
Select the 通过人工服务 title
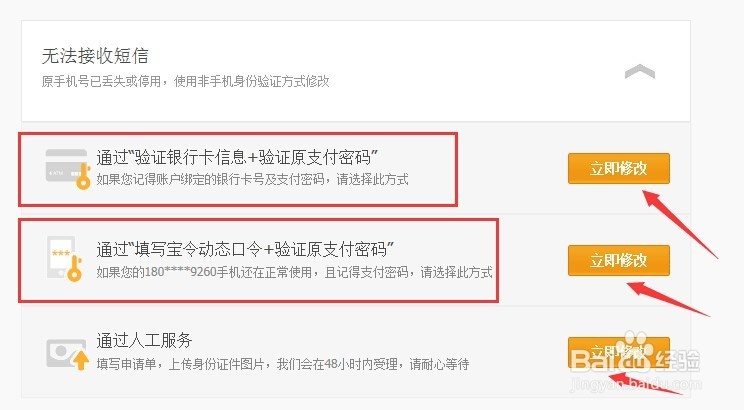(144, 340)
